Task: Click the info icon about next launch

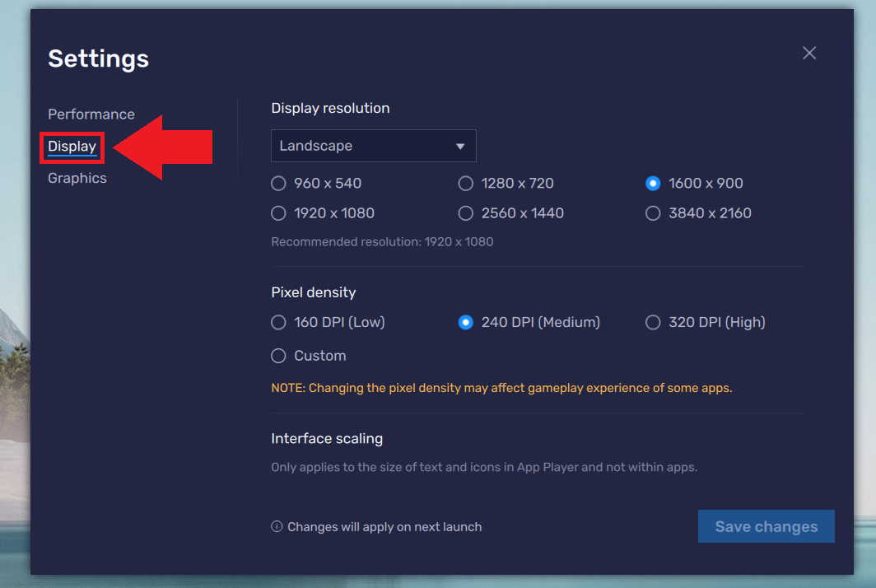Action: pos(277,526)
